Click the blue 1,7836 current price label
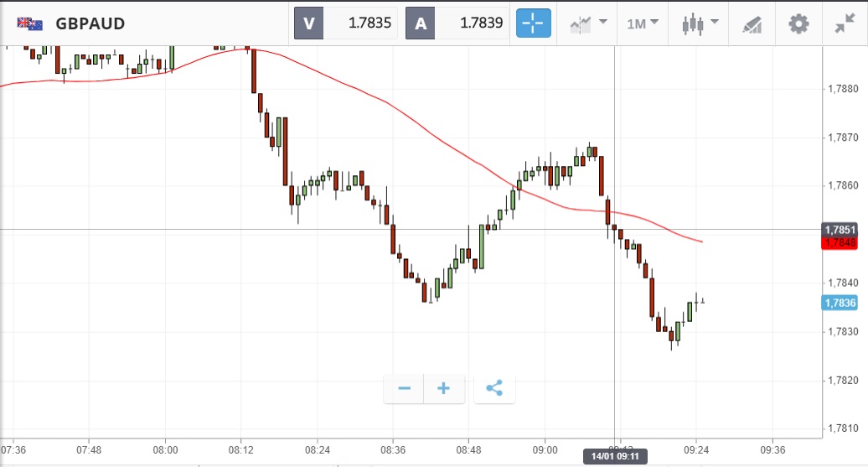Screen dimensions: 868x467 [840, 303]
